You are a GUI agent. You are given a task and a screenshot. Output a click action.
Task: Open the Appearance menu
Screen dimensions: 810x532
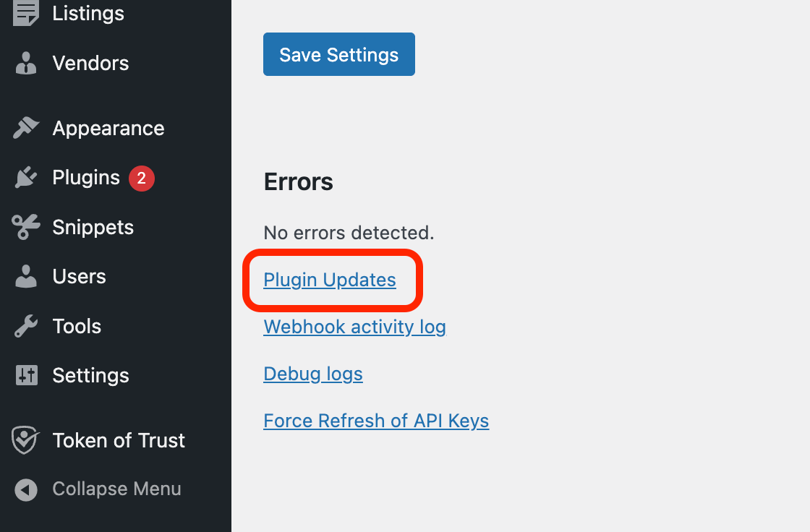(x=108, y=129)
